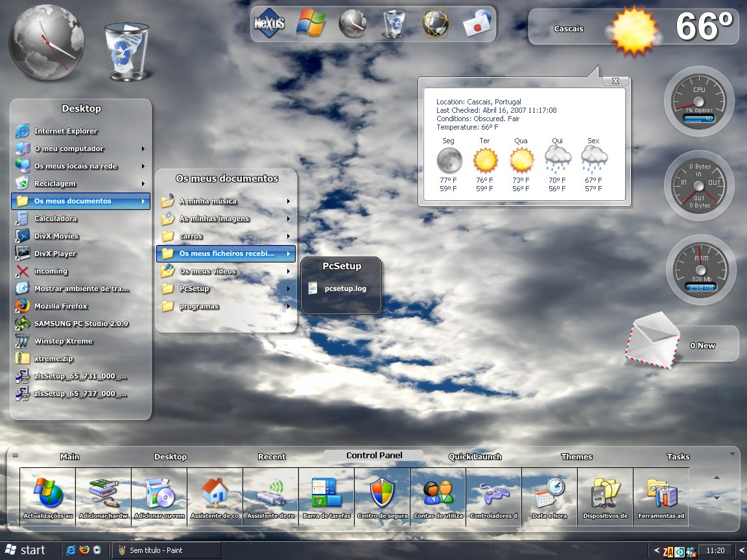The image size is (747, 560).
Task: Select Mozilla Firefox in Desktop menu
Action: click(60, 307)
